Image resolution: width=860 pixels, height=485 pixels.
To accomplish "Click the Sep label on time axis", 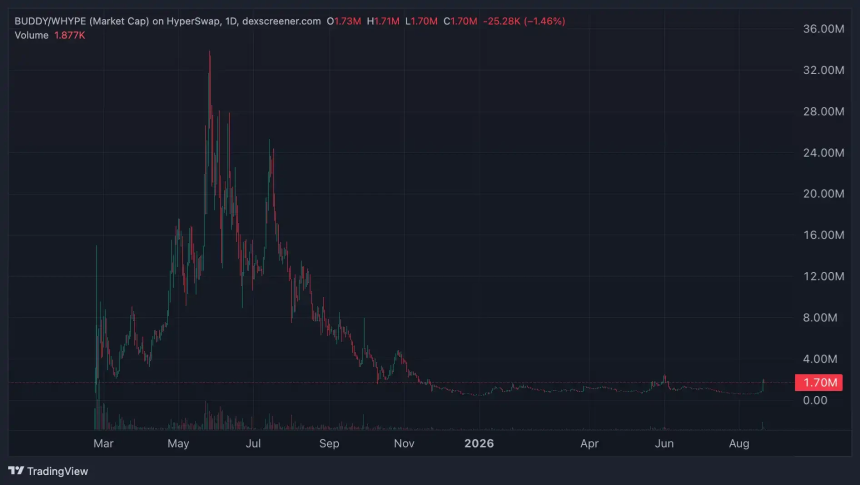I will click(x=329, y=443).
